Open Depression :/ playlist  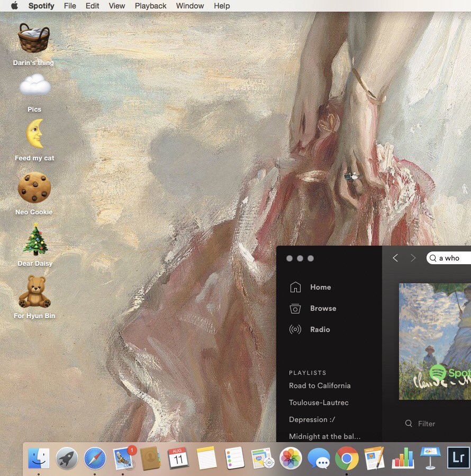[x=312, y=419]
